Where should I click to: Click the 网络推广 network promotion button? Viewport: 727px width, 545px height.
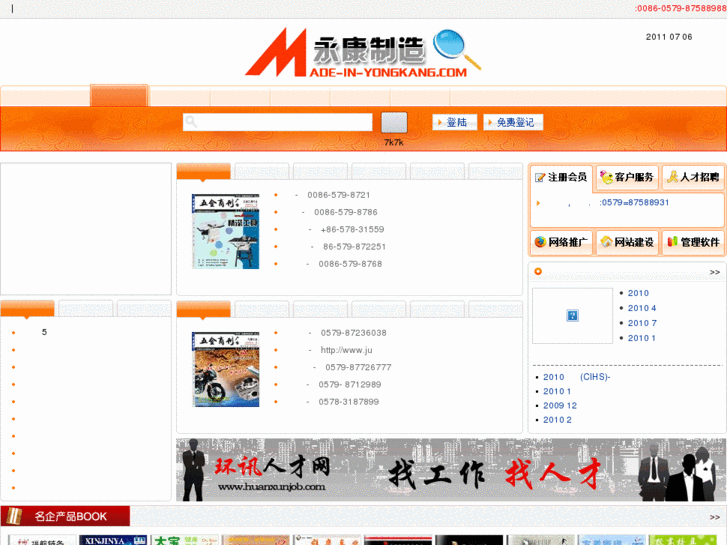tap(561, 242)
